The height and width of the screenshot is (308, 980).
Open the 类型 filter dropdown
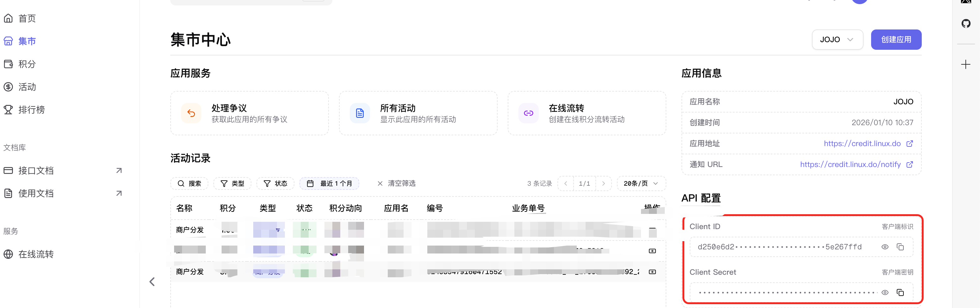point(232,183)
